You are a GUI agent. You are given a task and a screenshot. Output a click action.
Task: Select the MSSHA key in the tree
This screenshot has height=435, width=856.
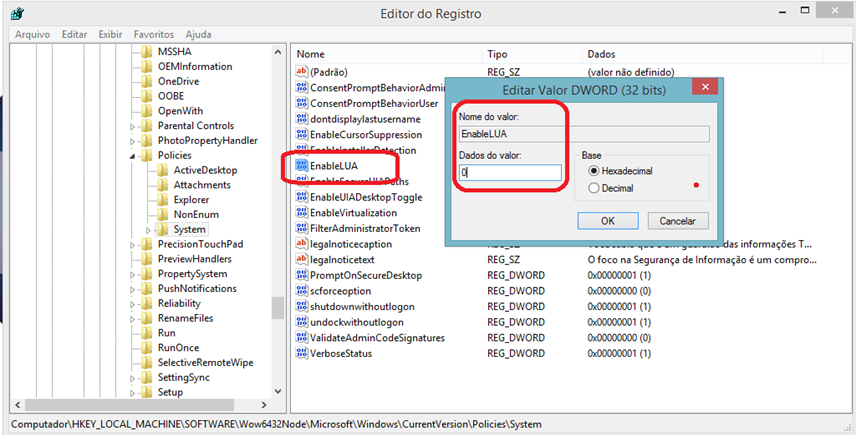[175, 52]
